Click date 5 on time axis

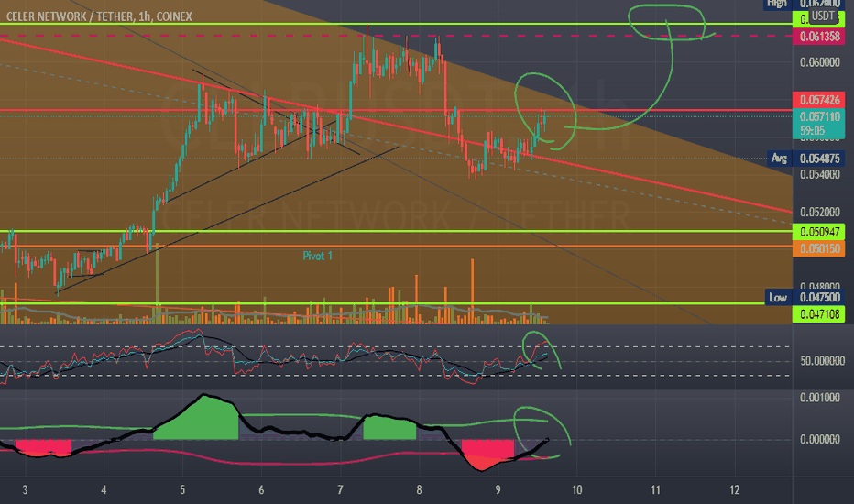pos(182,490)
